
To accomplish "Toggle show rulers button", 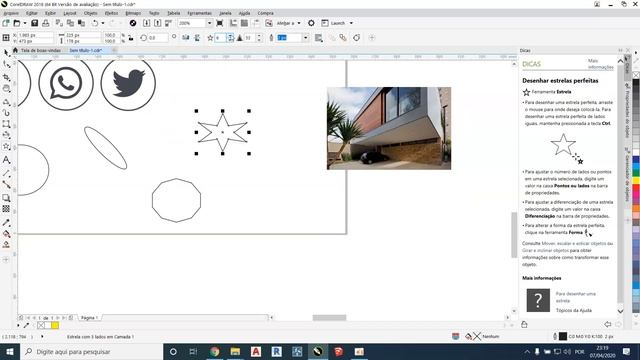I will pos(233,23).
